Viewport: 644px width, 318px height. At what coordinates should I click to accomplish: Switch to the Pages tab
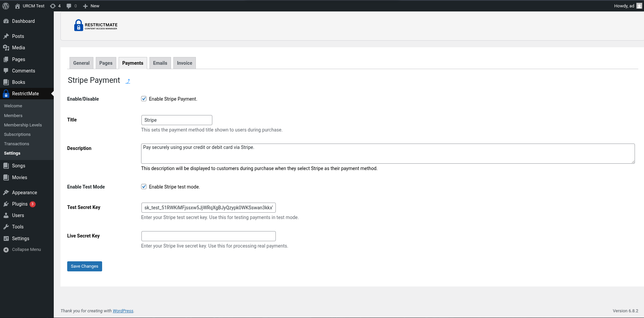pos(106,63)
